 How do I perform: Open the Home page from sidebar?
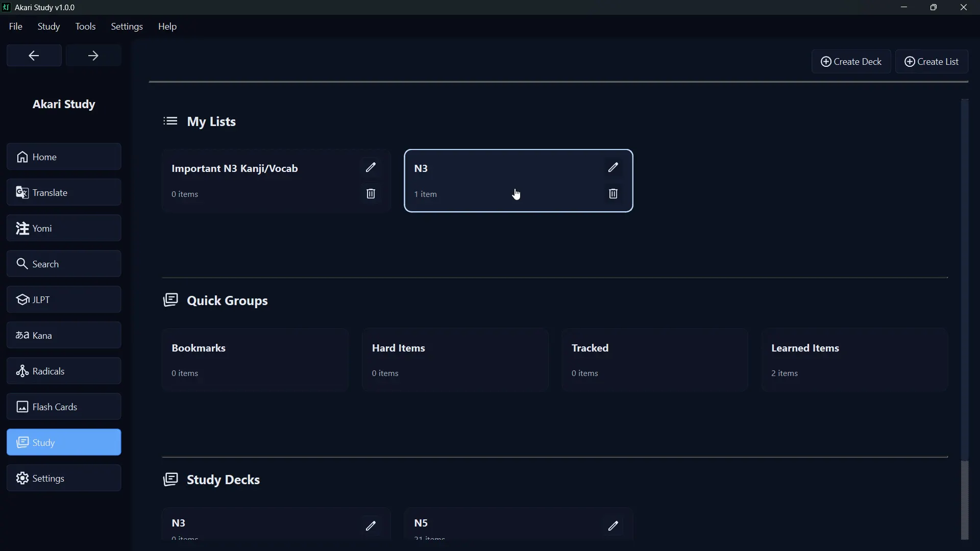64,157
